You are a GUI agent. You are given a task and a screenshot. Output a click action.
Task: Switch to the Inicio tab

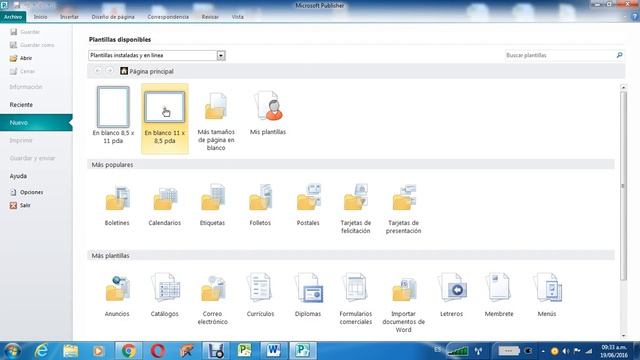tap(40, 17)
